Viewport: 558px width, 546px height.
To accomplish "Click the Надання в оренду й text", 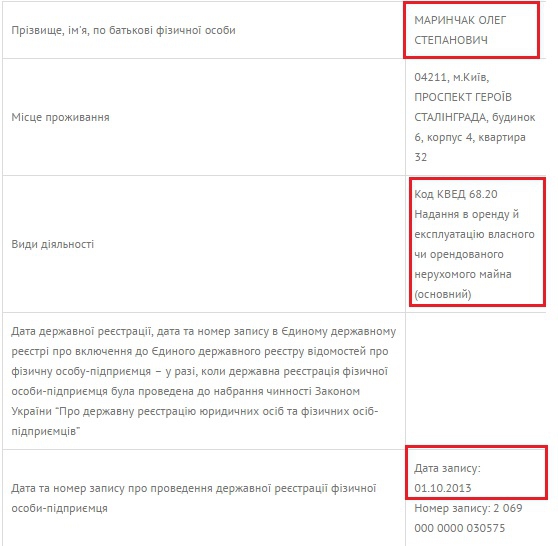I will click(x=467, y=214).
